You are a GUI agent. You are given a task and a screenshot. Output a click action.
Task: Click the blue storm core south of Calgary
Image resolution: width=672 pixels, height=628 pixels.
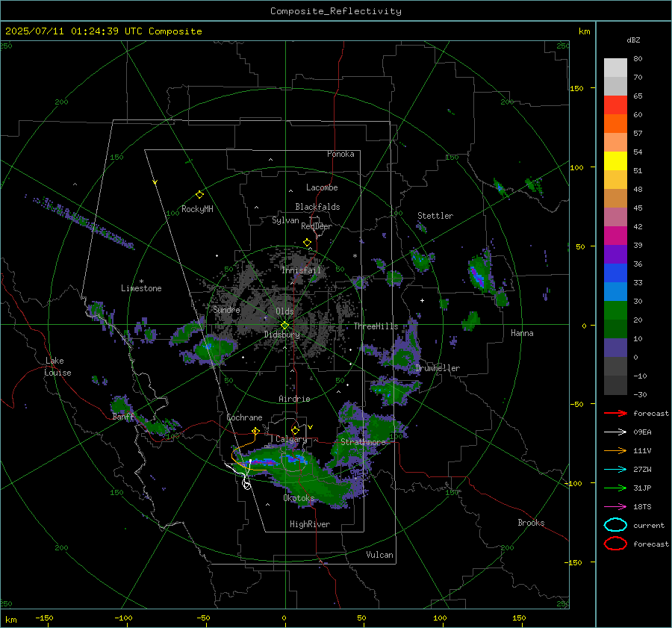coord(295,459)
